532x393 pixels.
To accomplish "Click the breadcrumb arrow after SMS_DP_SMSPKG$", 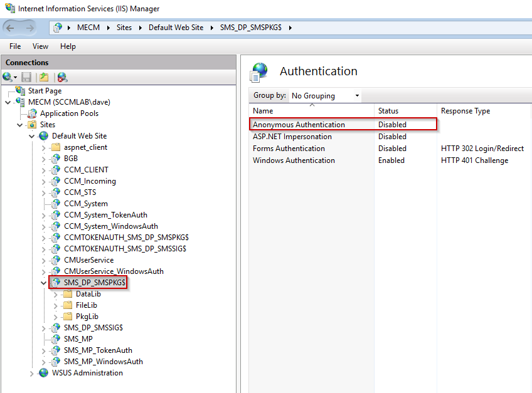I will [x=290, y=28].
